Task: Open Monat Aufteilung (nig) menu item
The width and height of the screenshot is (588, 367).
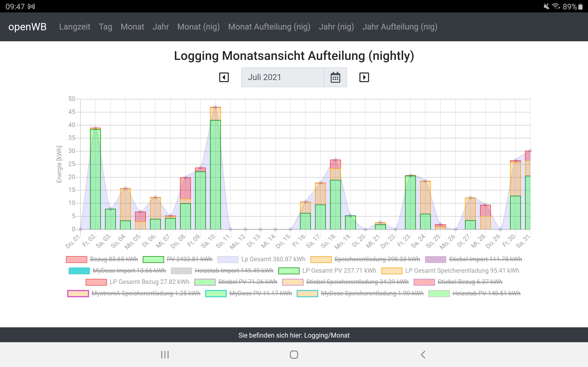Action: point(269,27)
